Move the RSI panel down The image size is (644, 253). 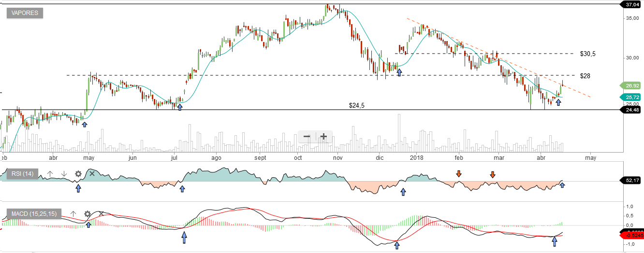(x=64, y=173)
